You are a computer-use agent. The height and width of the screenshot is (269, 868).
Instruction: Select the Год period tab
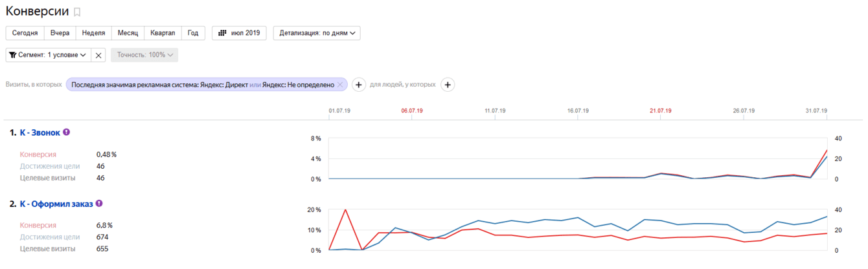tap(193, 33)
